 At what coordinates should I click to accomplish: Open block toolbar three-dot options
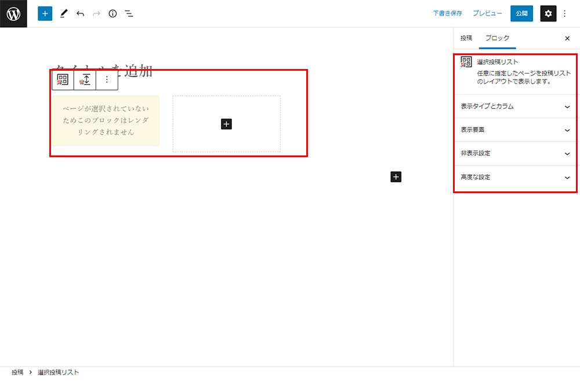pos(107,80)
